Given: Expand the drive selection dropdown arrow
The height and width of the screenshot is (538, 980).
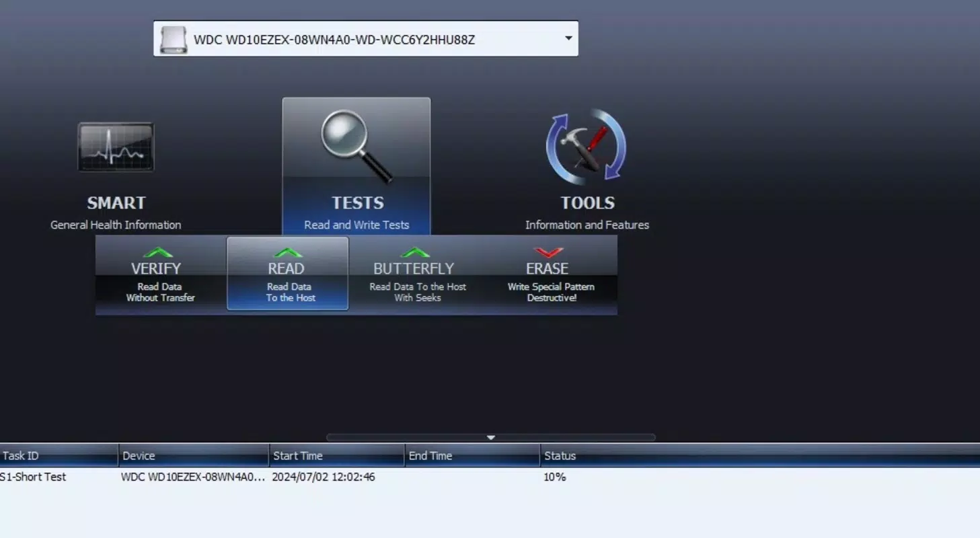Looking at the screenshot, I should pos(568,38).
